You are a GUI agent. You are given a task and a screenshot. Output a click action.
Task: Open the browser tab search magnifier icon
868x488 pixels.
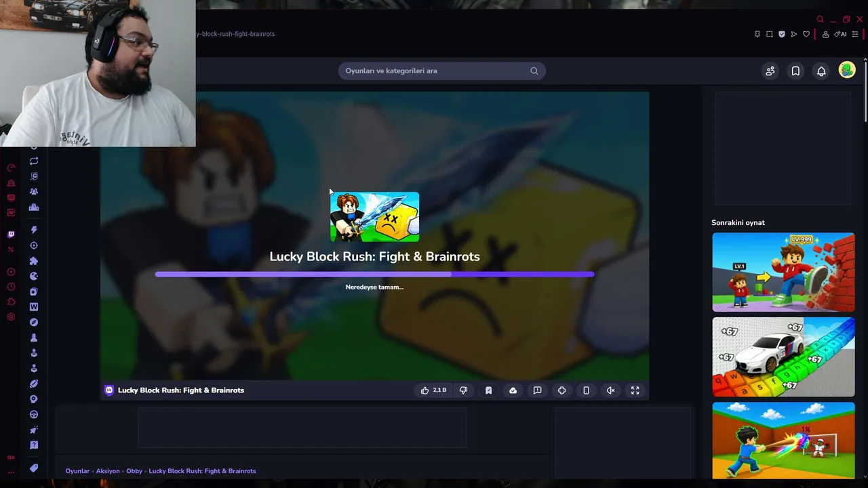pos(820,20)
